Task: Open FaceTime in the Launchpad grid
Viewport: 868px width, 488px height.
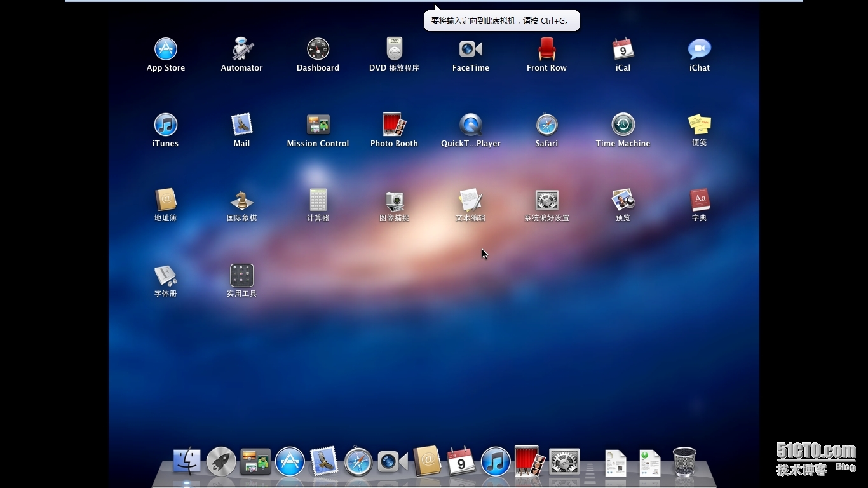Action: (x=471, y=49)
